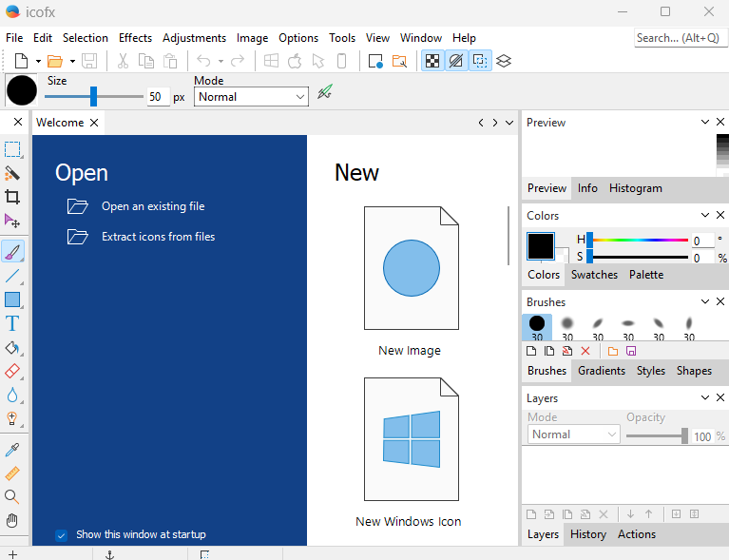Image resolution: width=729 pixels, height=560 pixels.
Task: Select the Line tool
Action: tap(12, 276)
